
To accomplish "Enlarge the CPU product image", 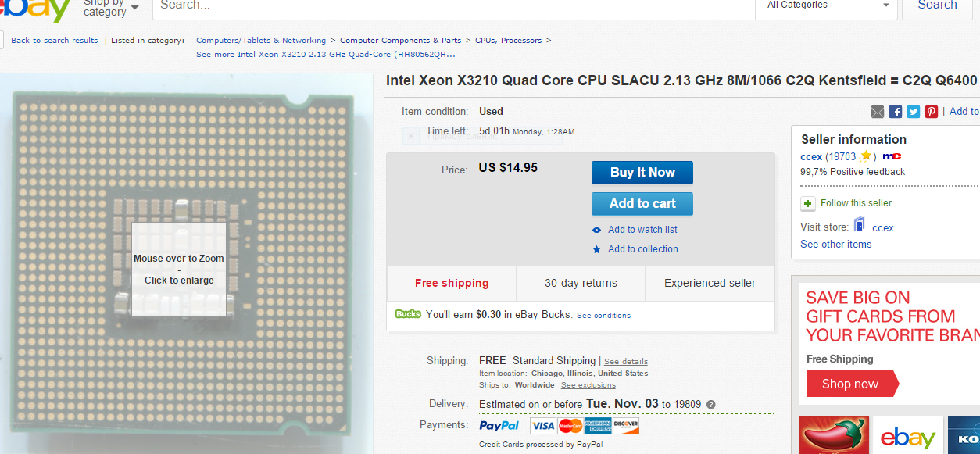I will [x=179, y=270].
